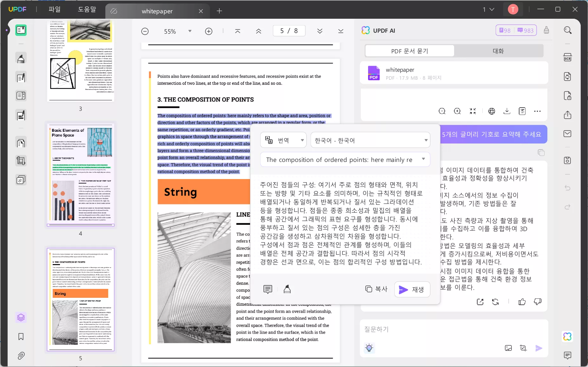Go to the next page arrow
Viewport: 588px width, 367px height.
tap(320, 31)
